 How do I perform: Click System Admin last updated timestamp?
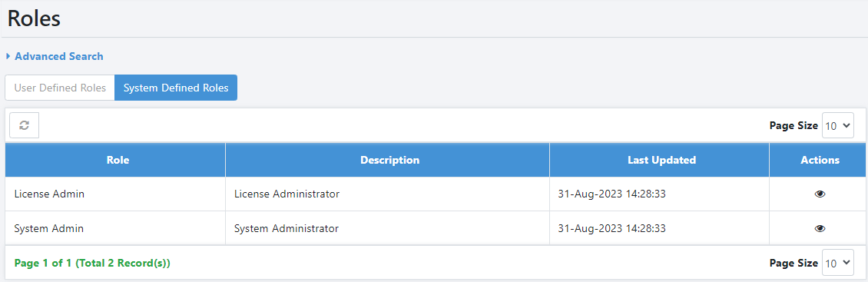tap(611, 228)
